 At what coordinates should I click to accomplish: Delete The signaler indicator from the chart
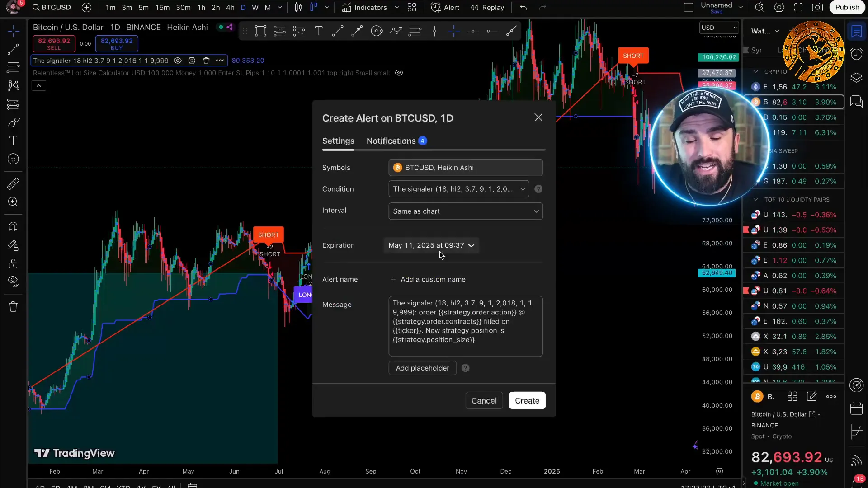click(206, 61)
